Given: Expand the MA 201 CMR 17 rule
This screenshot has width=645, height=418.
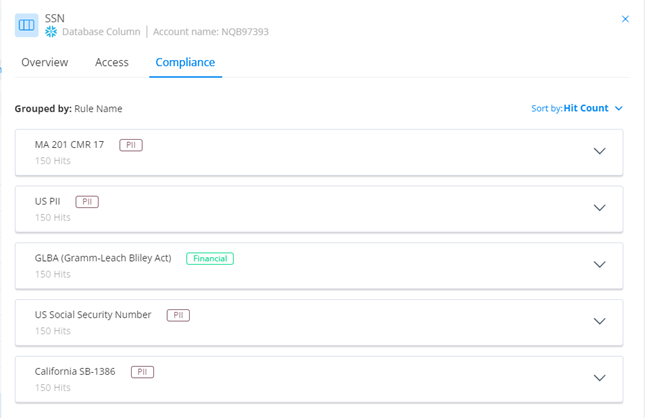Looking at the screenshot, I should pyautogui.click(x=600, y=151).
